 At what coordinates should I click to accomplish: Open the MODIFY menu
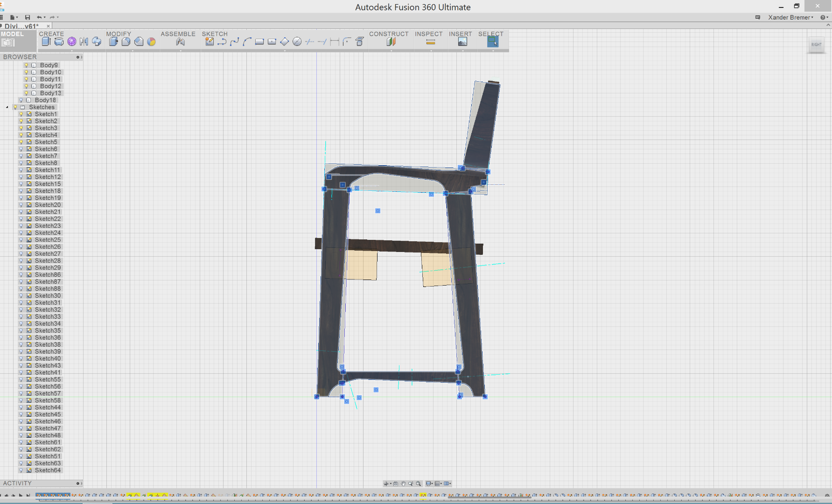(x=119, y=34)
